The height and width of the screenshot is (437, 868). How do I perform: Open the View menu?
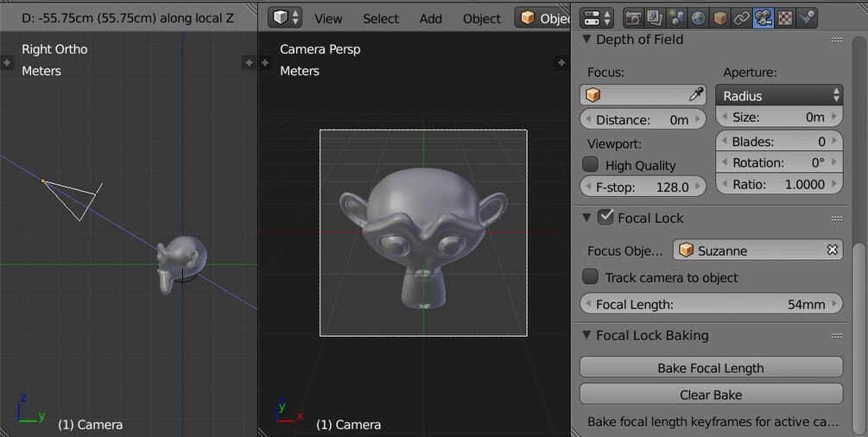pyautogui.click(x=328, y=19)
